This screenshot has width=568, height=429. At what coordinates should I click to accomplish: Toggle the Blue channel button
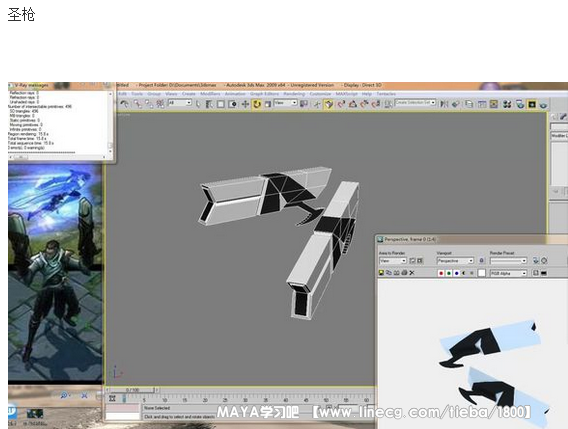(x=456, y=273)
